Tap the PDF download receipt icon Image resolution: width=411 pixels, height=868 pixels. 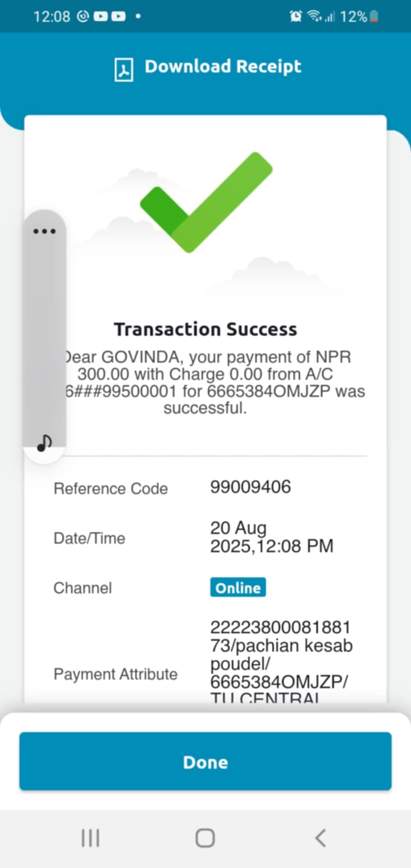tap(124, 69)
